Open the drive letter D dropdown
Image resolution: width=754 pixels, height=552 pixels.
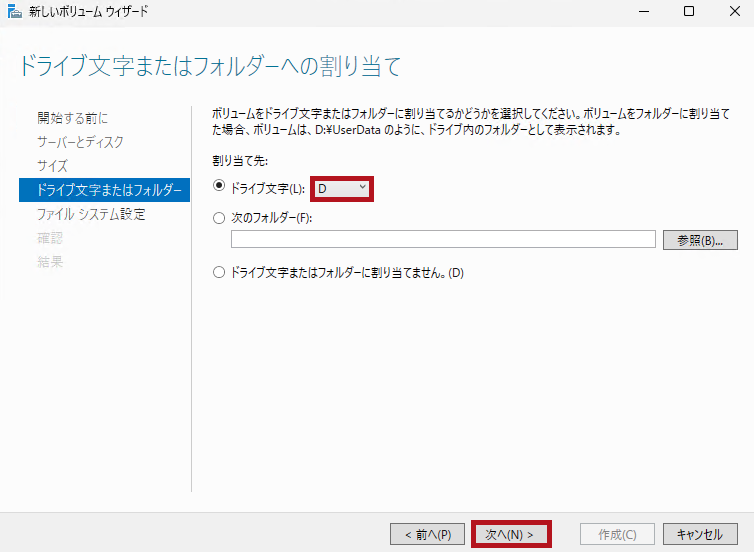[342, 188]
